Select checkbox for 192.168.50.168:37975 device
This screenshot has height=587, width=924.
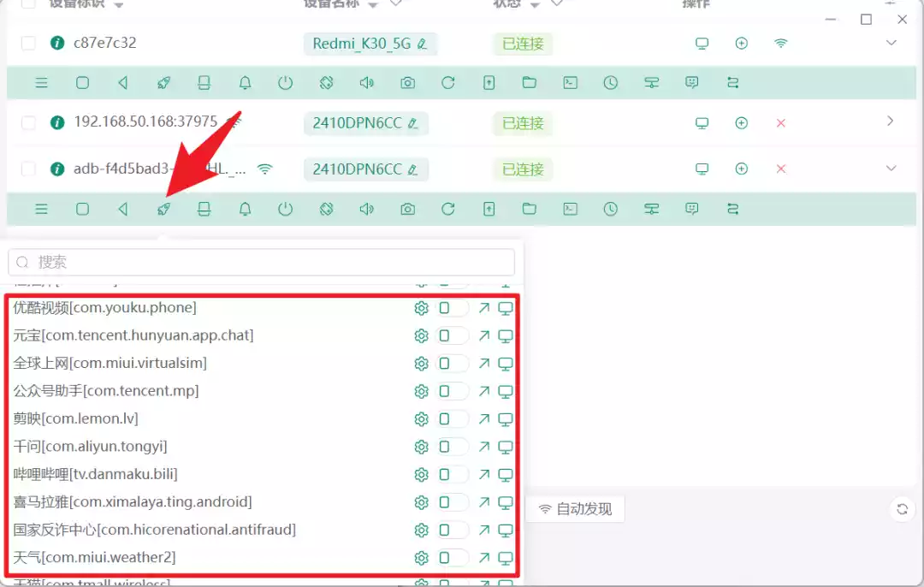tap(28, 122)
